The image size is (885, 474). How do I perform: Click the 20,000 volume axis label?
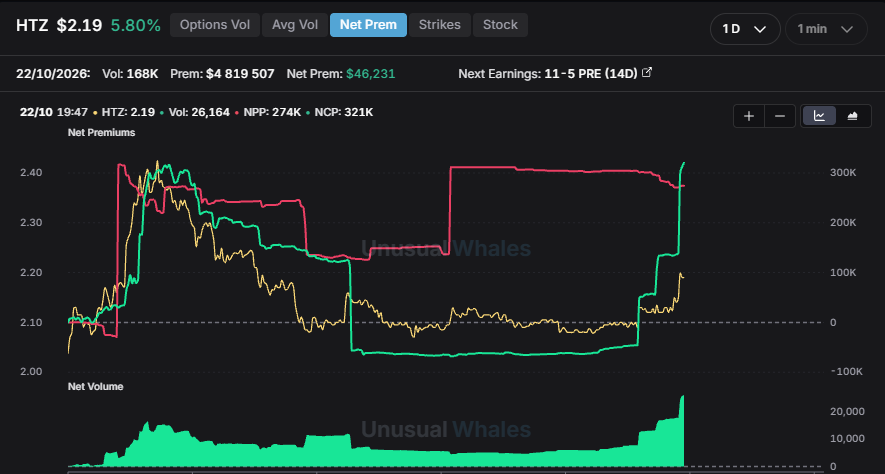tap(847, 411)
